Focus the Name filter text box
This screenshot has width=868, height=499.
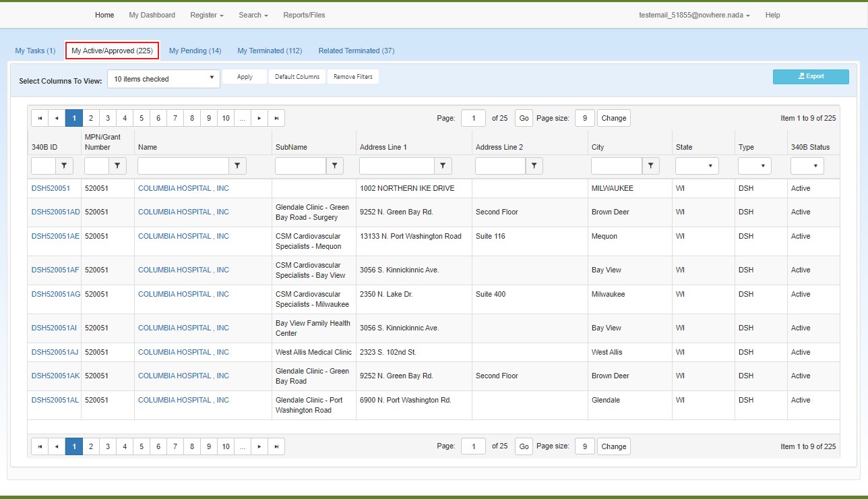[183, 166]
